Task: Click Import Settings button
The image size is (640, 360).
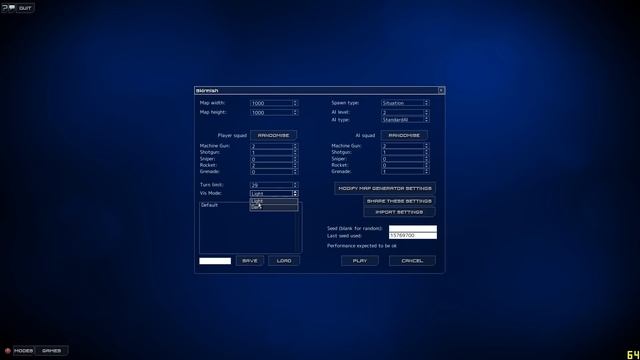Action: coord(399,212)
